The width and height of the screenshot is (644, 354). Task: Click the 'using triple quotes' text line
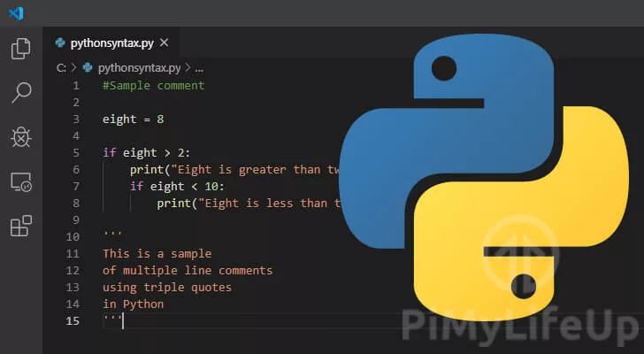pyautogui.click(x=166, y=287)
